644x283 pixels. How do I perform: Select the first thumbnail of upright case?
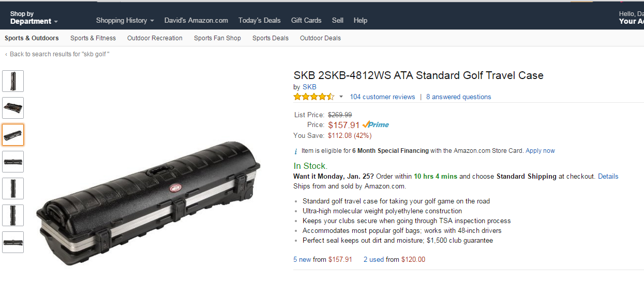point(13,81)
